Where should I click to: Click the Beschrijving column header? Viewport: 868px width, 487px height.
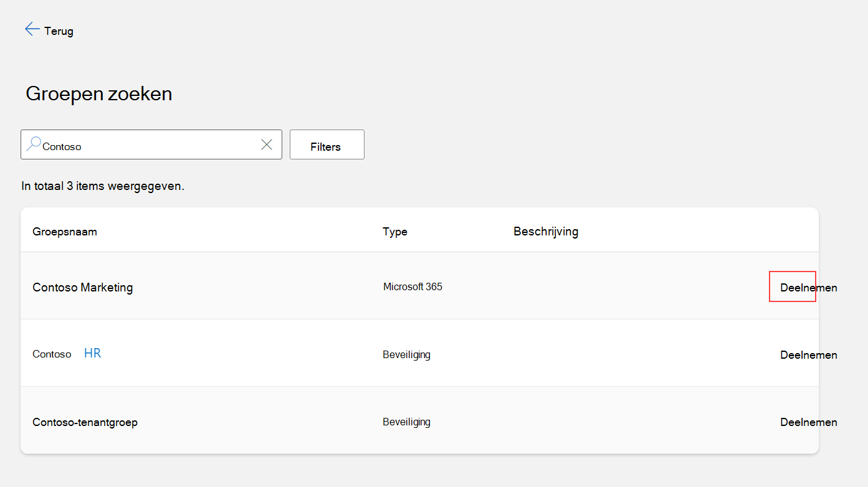[546, 232]
